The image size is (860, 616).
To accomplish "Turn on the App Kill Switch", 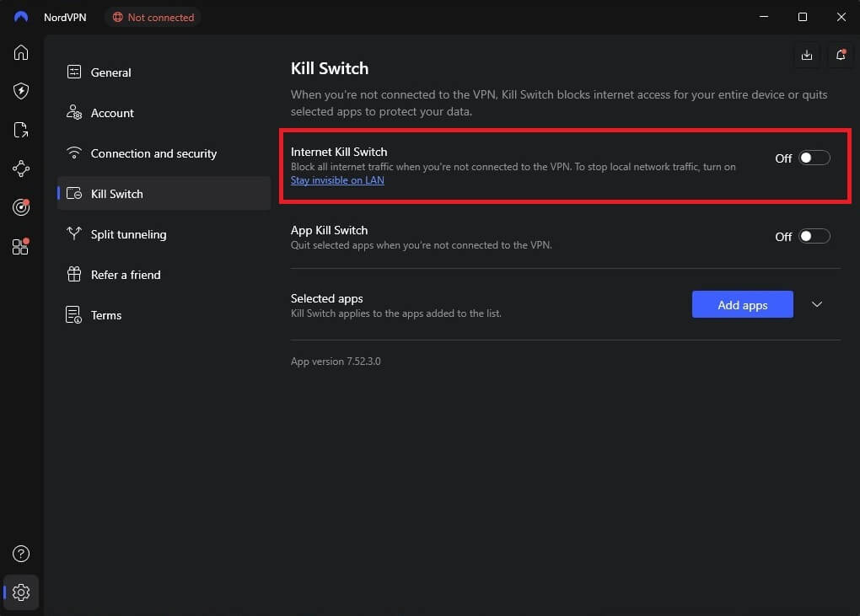I will [814, 236].
